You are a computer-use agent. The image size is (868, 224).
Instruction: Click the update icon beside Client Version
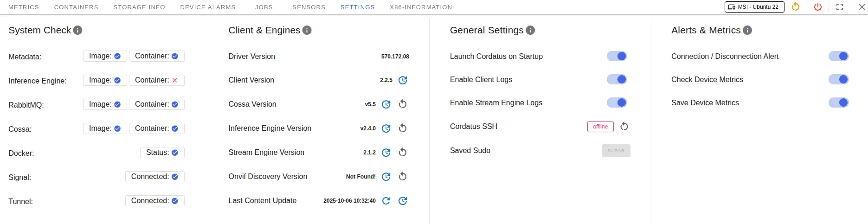pyautogui.click(x=403, y=80)
